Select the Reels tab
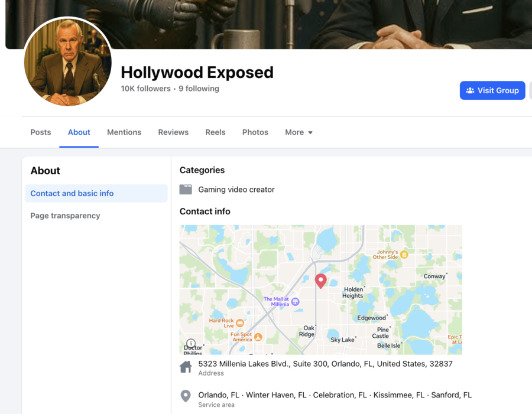Image resolution: width=532 pixels, height=414 pixels. pos(215,132)
